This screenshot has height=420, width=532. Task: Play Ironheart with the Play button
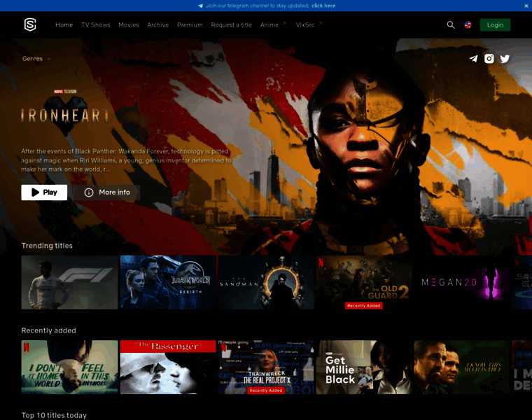(44, 192)
